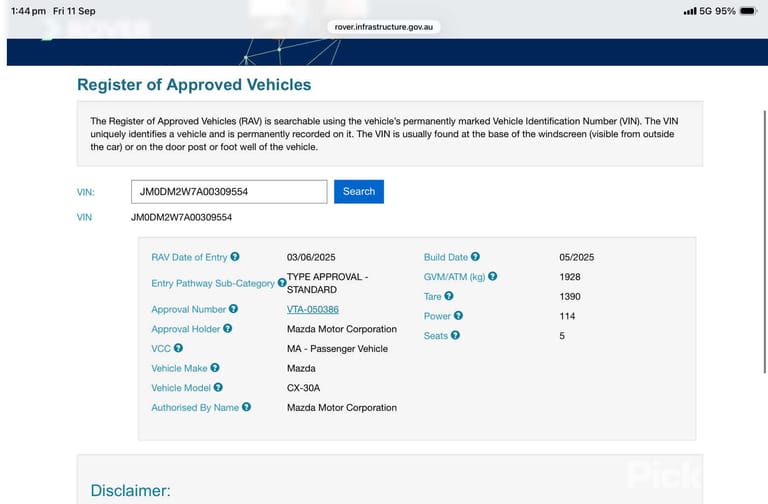Image resolution: width=768 pixels, height=504 pixels.
Task: Select the vehicle model value CX-30A
Action: (x=303, y=388)
